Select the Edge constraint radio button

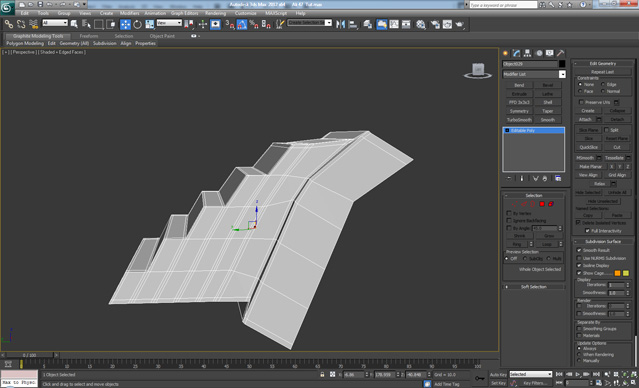point(603,84)
